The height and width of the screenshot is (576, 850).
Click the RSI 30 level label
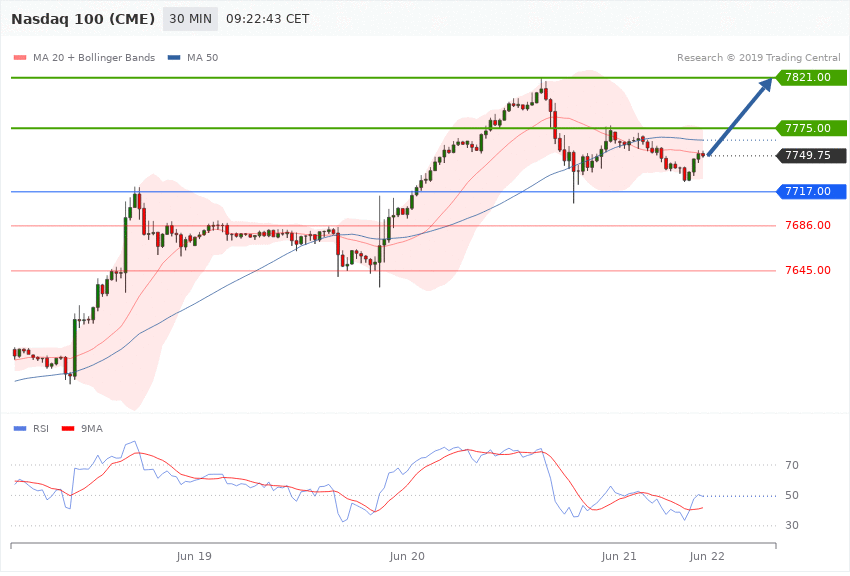point(792,525)
